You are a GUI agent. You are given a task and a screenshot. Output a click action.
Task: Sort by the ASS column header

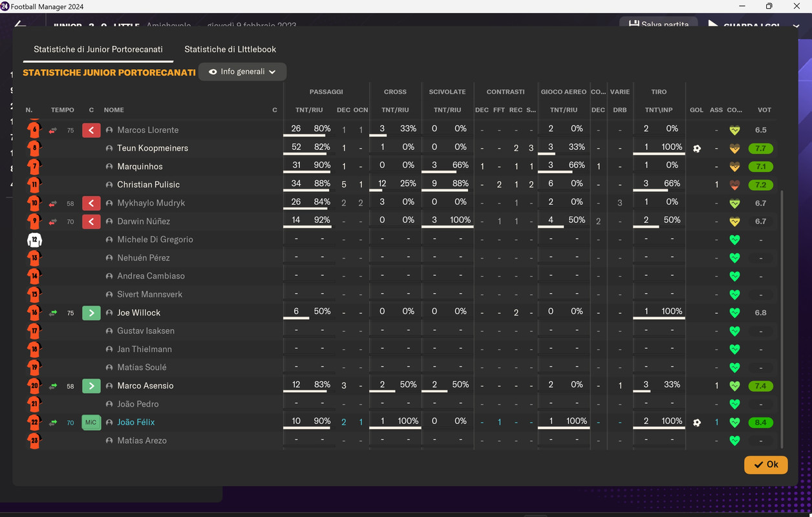(x=716, y=110)
